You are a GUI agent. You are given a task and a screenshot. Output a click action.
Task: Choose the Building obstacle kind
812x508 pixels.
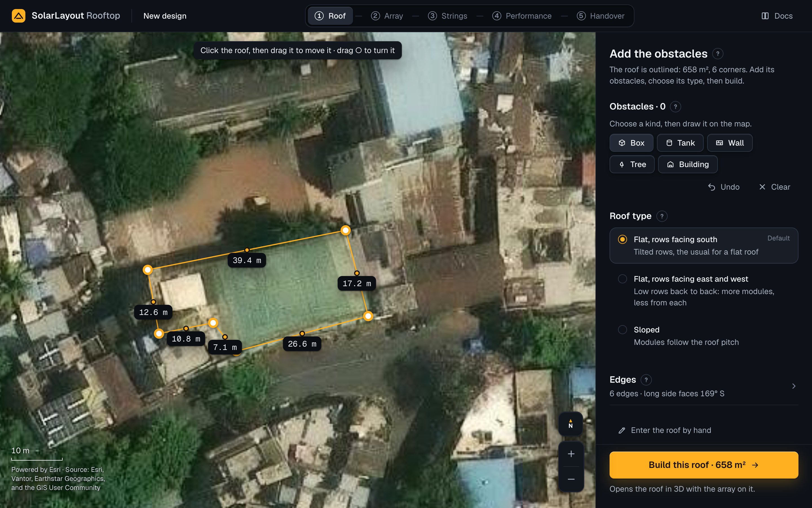tap(687, 164)
